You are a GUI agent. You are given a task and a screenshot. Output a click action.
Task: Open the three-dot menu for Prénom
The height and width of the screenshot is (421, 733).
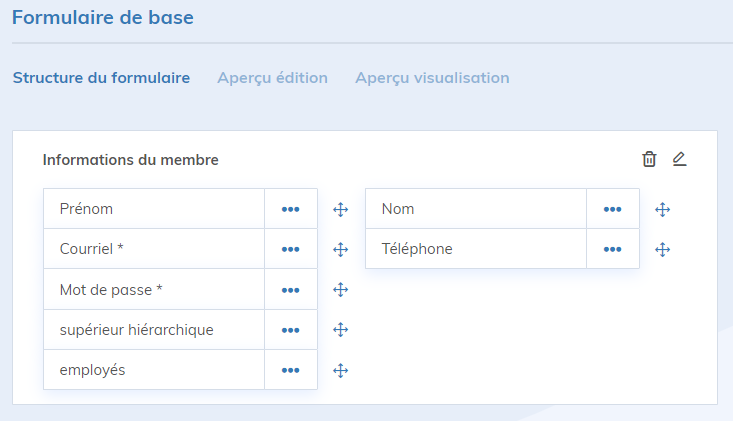(x=291, y=210)
